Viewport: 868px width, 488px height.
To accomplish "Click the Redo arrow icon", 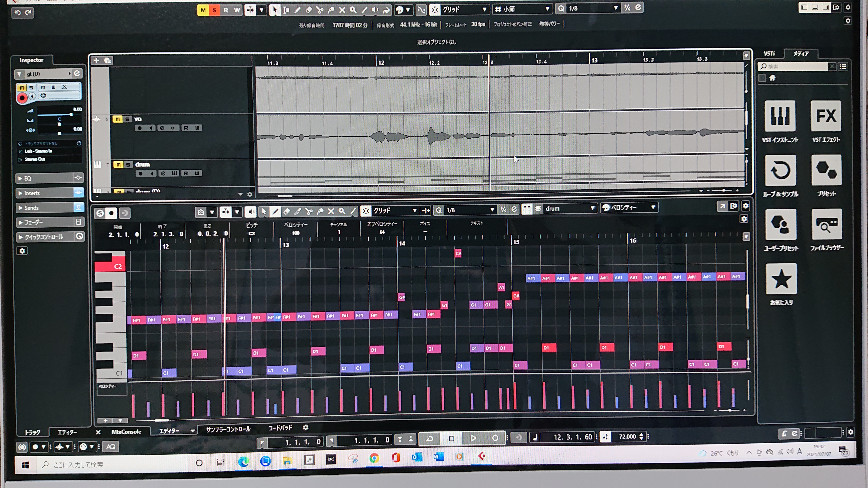I will pos(28,13).
